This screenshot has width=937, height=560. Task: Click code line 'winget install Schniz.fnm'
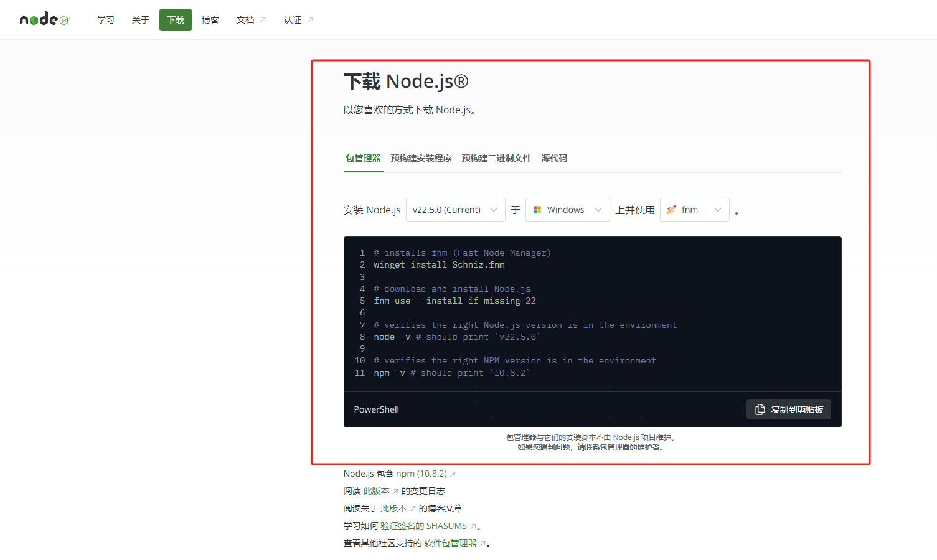coord(439,264)
